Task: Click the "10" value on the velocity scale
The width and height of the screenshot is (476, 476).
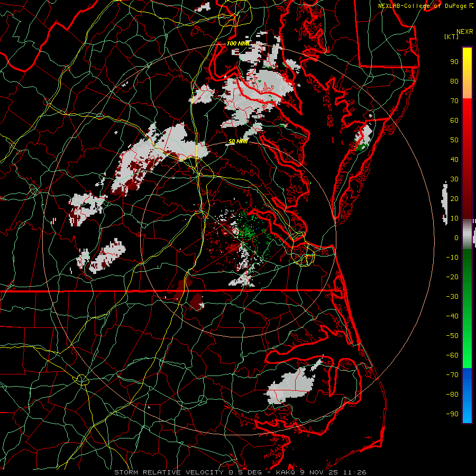Action: [454, 218]
